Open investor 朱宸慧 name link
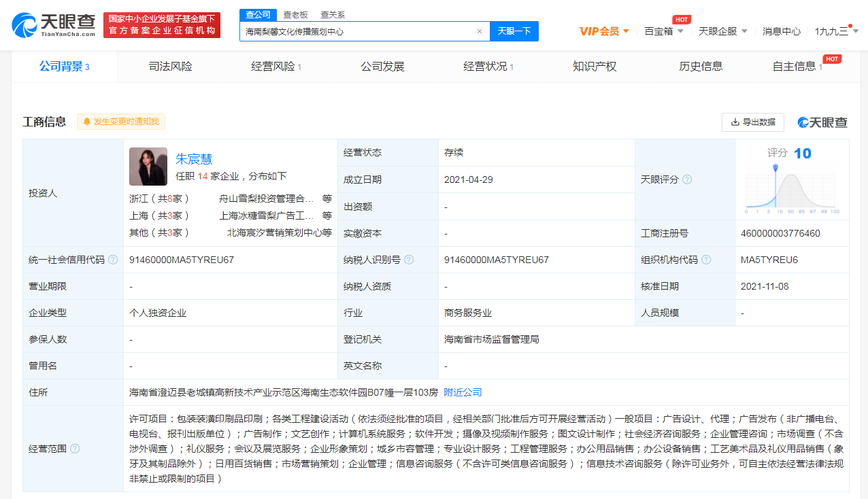The height and width of the screenshot is (499, 868). click(x=194, y=158)
